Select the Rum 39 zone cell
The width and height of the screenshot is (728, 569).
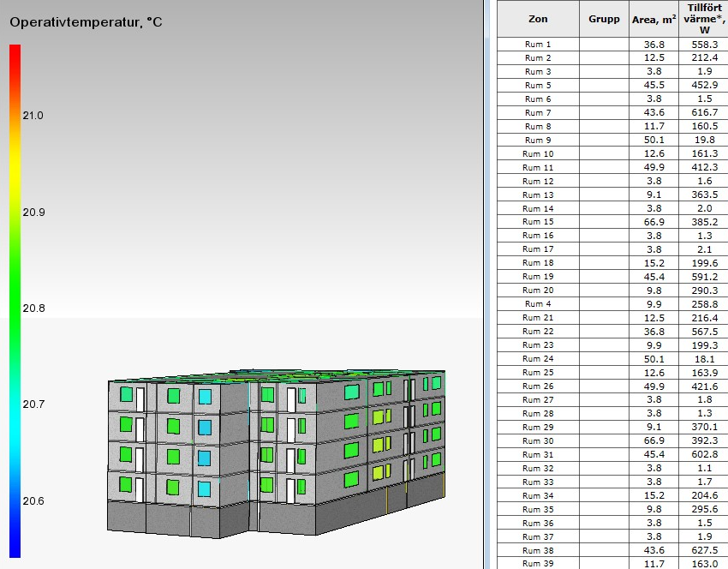coord(538,563)
